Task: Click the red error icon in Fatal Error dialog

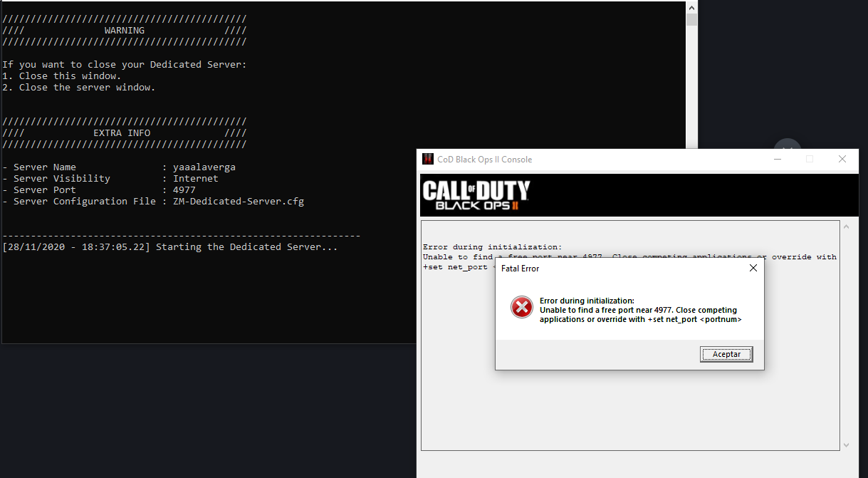Action: (521, 308)
